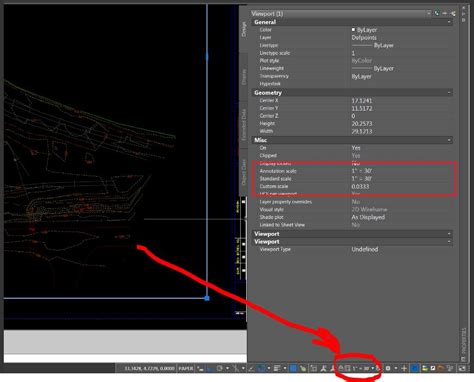
Task: Switch to the Display side tab
Action: coord(244,77)
